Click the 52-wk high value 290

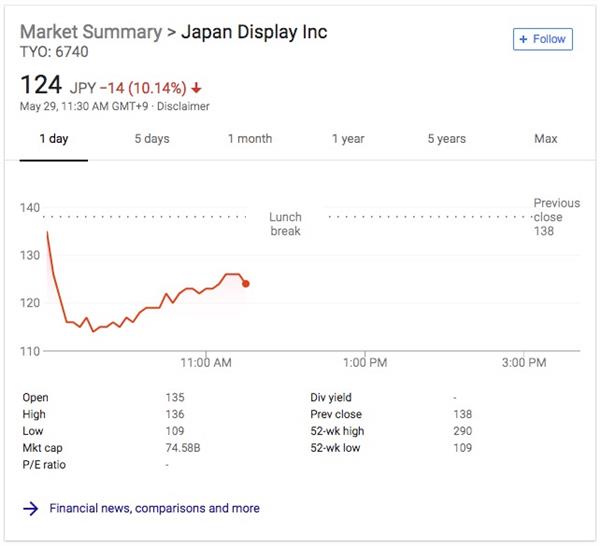pos(462,431)
